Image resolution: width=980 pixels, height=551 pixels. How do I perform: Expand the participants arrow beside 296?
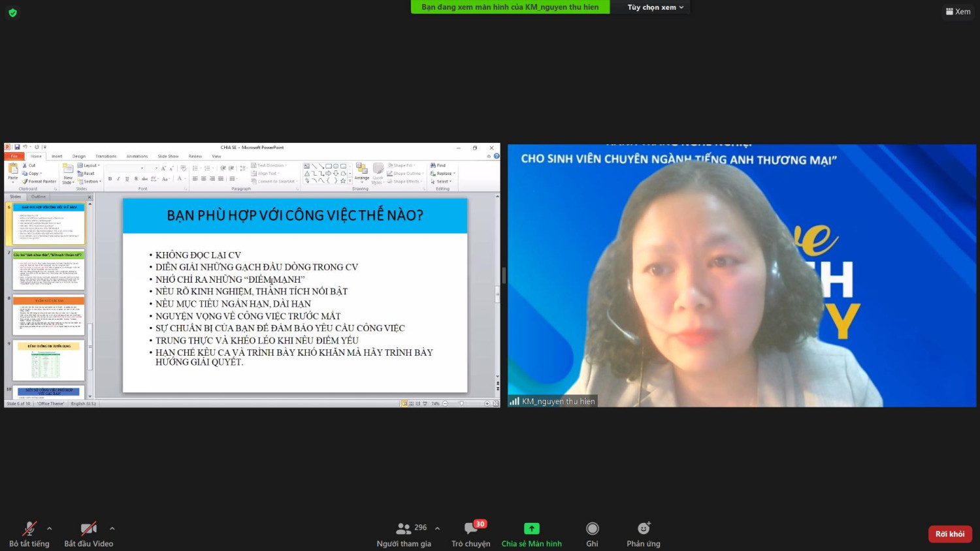pos(437,529)
